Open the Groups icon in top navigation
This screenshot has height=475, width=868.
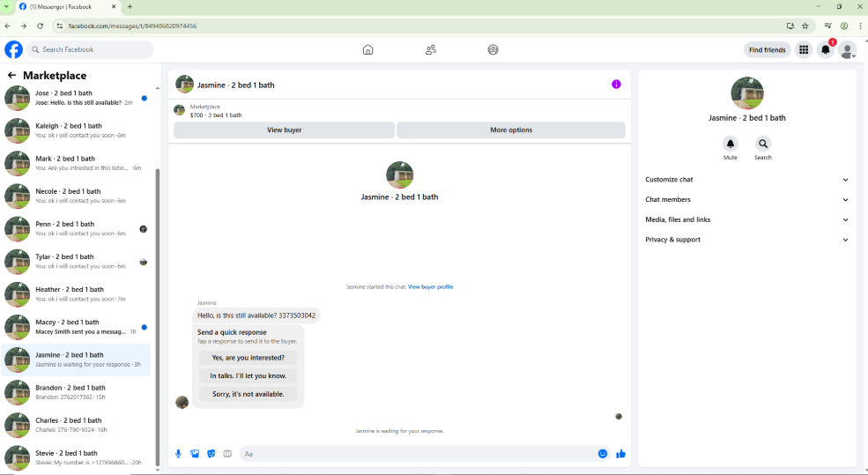[x=493, y=50]
